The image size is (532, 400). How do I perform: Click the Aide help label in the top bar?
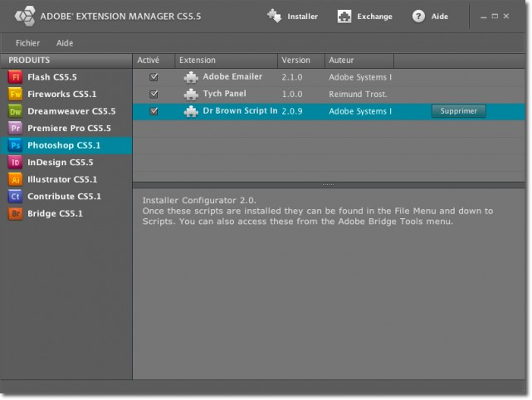coord(439,17)
